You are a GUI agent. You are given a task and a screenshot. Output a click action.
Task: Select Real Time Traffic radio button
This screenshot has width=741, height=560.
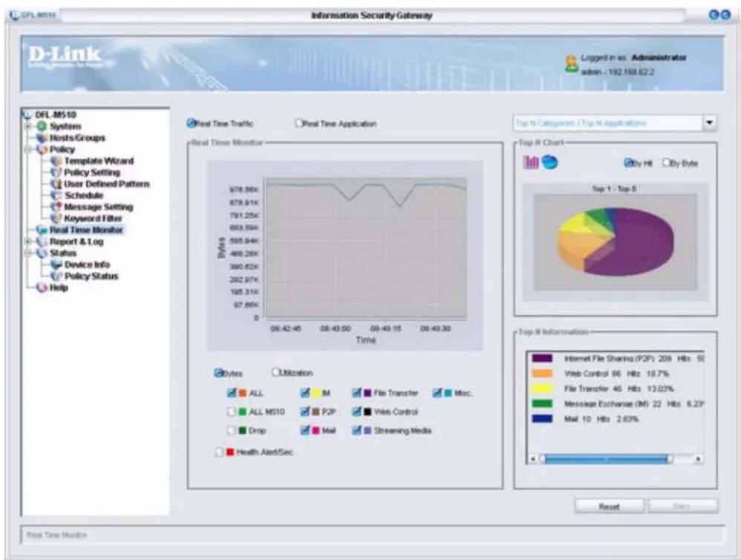191,123
